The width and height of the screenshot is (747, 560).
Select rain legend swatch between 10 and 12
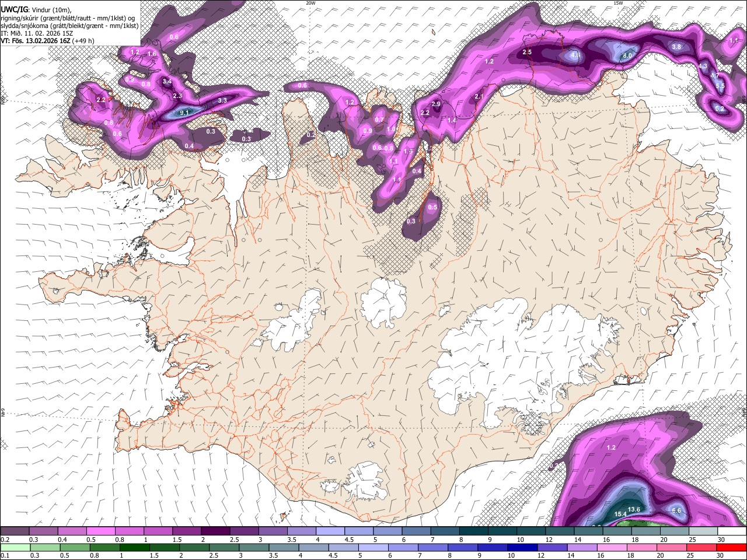(523, 547)
